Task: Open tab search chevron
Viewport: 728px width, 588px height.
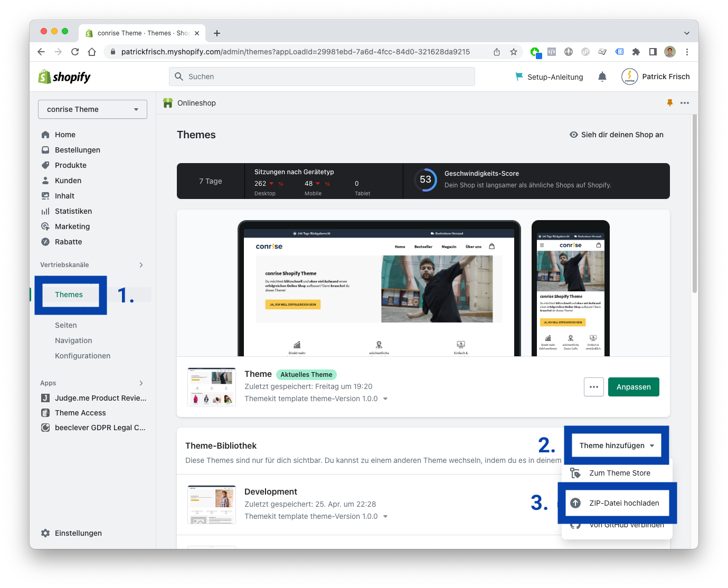Action: click(x=687, y=33)
